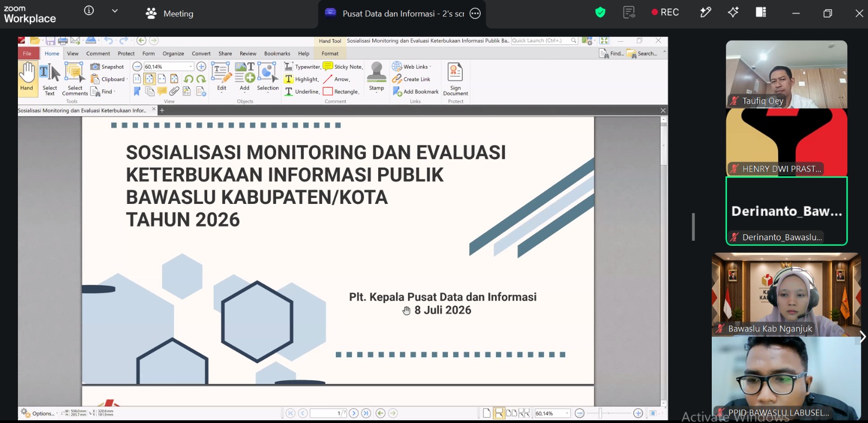
Task: Open Sign Document tool
Action: click(455, 79)
